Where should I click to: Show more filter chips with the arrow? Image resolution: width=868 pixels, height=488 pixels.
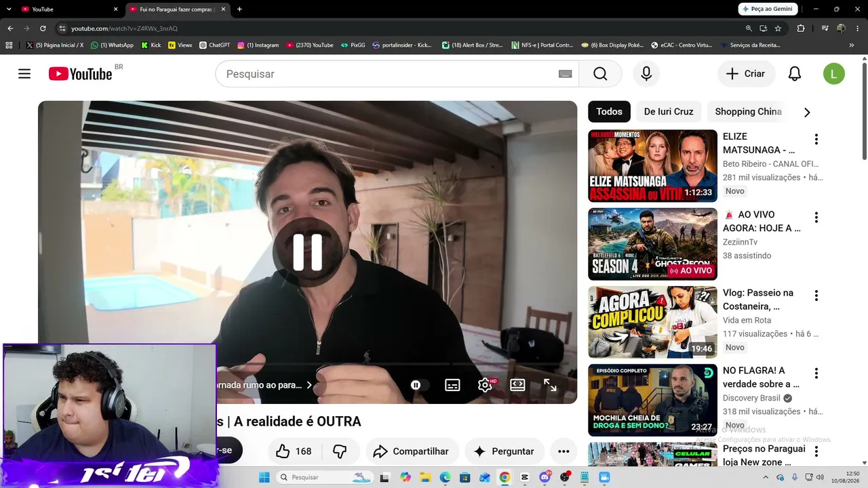click(x=807, y=113)
